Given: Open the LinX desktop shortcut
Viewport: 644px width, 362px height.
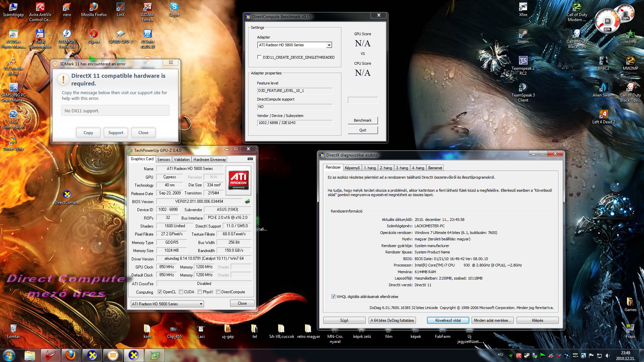Looking at the screenshot, I should [x=120, y=9].
